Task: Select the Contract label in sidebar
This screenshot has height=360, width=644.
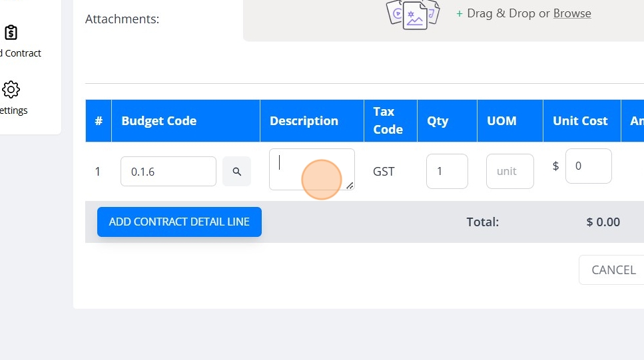Action: (x=21, y=53)
